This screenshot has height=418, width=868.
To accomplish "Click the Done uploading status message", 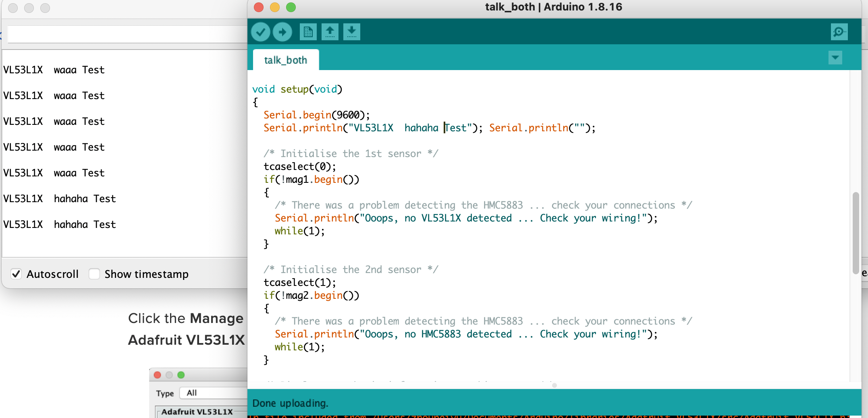I will [x=290, y=403].
